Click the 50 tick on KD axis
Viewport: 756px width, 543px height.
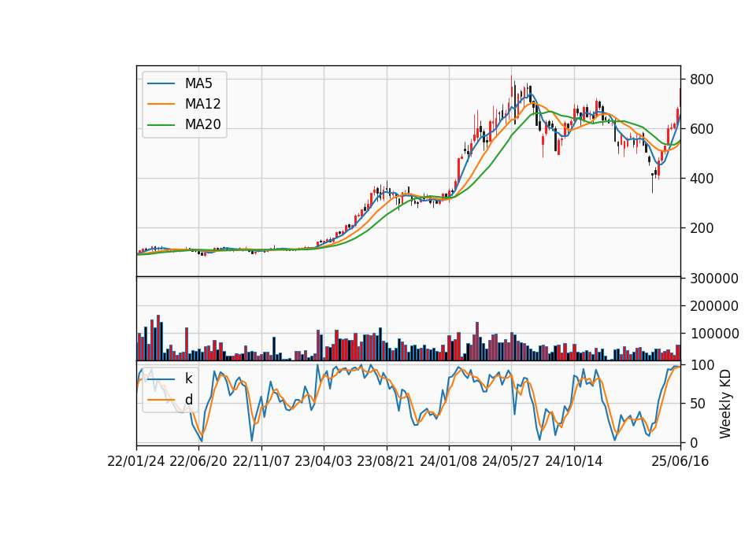pyautogui.click(x=698, y=404)
